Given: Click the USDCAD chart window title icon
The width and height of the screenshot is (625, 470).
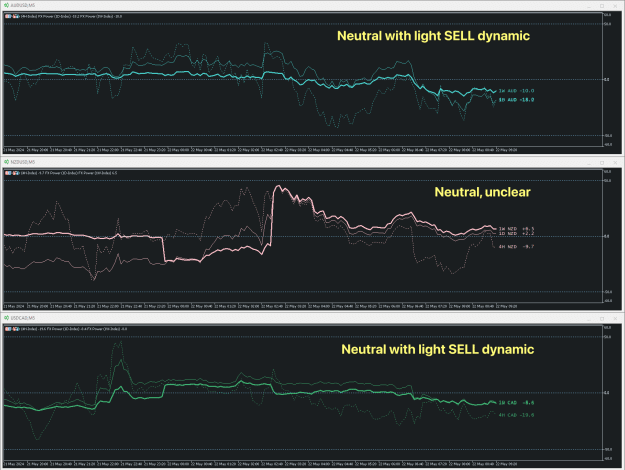Looking at the screenshot, I should tap(6, 318).
